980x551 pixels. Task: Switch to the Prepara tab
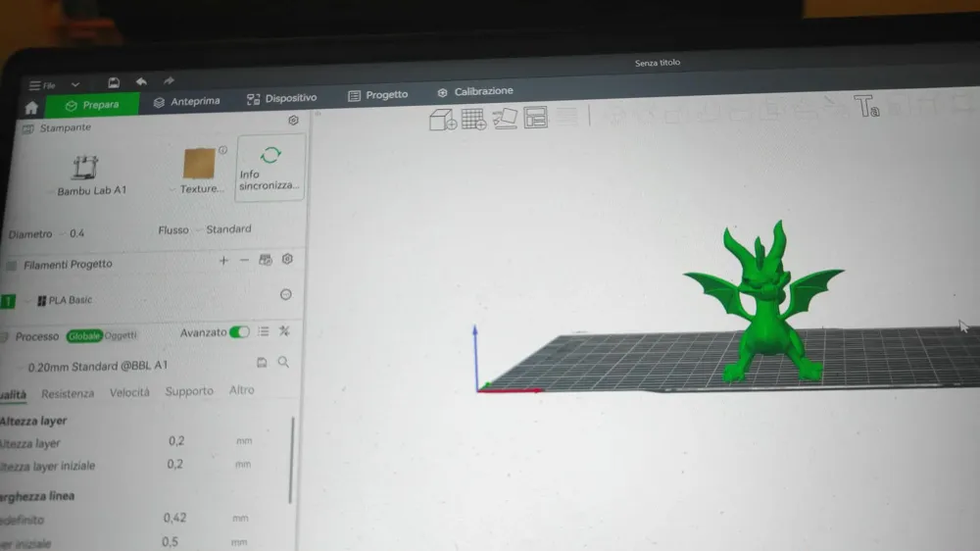[x=92, y=105]
